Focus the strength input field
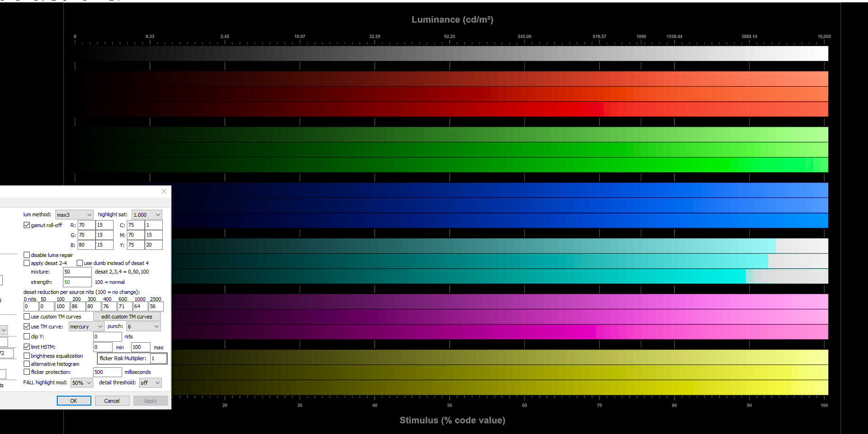The height and width of the screenshot is (434, 868). [77, 283]
